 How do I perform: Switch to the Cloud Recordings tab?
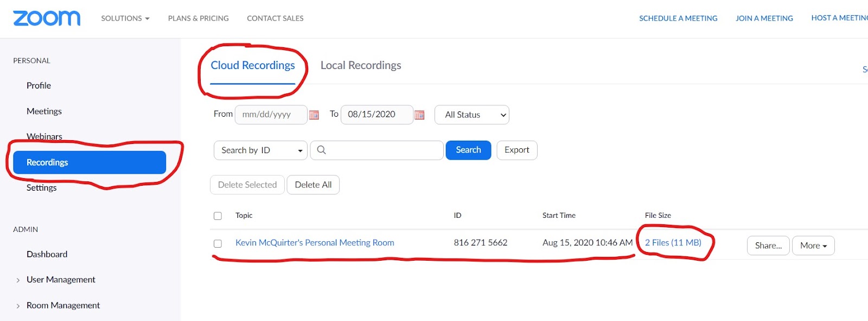click(x=253, y=65)
